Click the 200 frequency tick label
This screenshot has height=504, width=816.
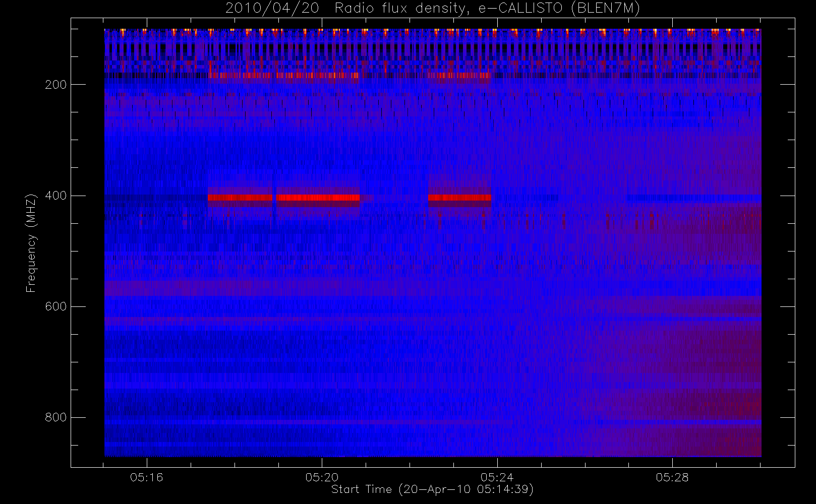[56, 85]
